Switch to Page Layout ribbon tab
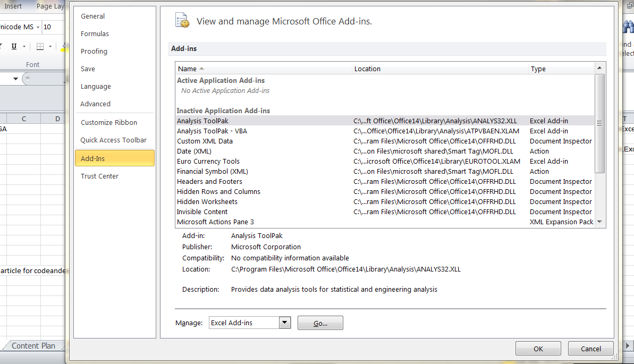Screen dimensions: 634x364 pos(50,6)
